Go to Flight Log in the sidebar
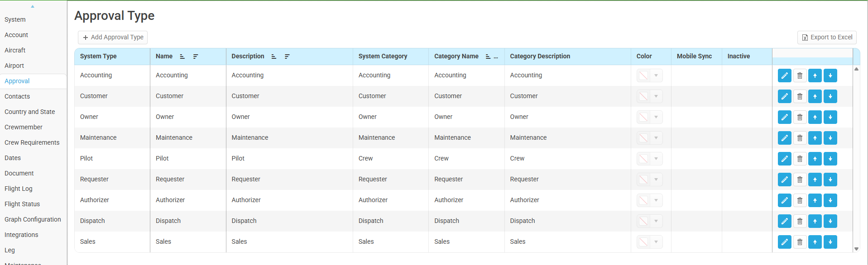This screenshot has width=868, height=265. click(19, 189)
